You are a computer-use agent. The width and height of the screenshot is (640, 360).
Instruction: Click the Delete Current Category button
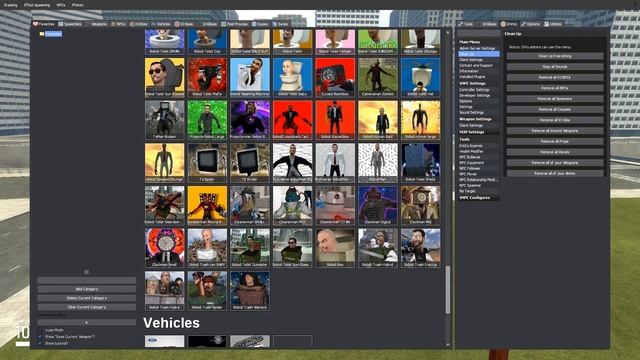(x=87, y=298)
